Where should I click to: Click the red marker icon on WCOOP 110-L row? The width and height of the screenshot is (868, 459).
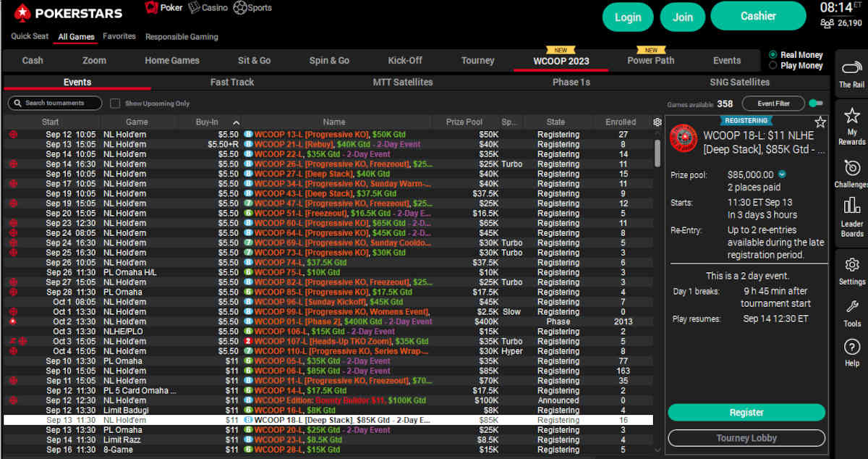point(12,351)
